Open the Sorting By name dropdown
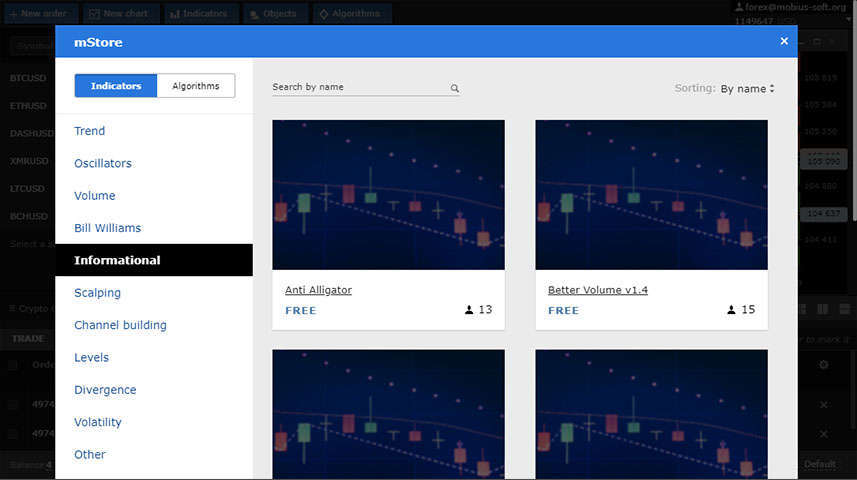 [x=747, y=89]
